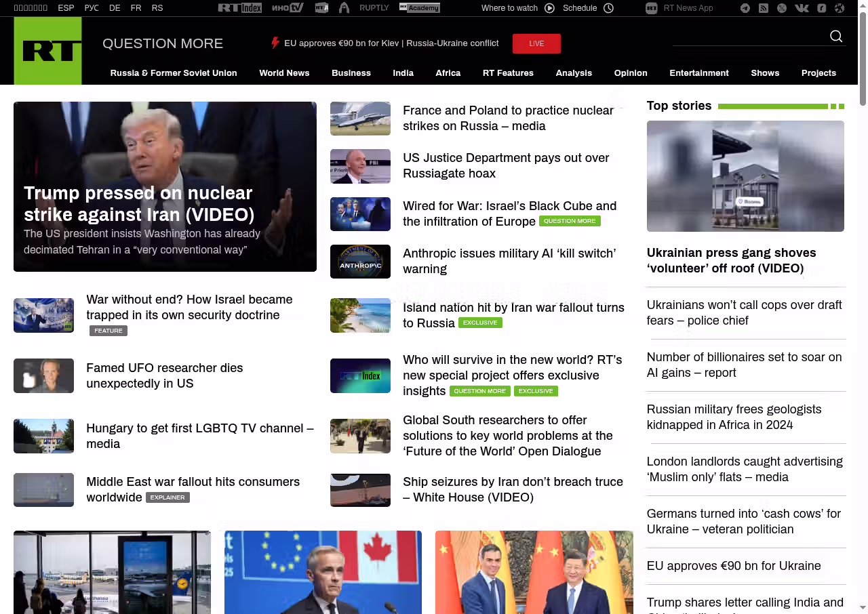Open the RSS feed icon
Viewport: 868px width, 614px height.
tap(764, 8)
